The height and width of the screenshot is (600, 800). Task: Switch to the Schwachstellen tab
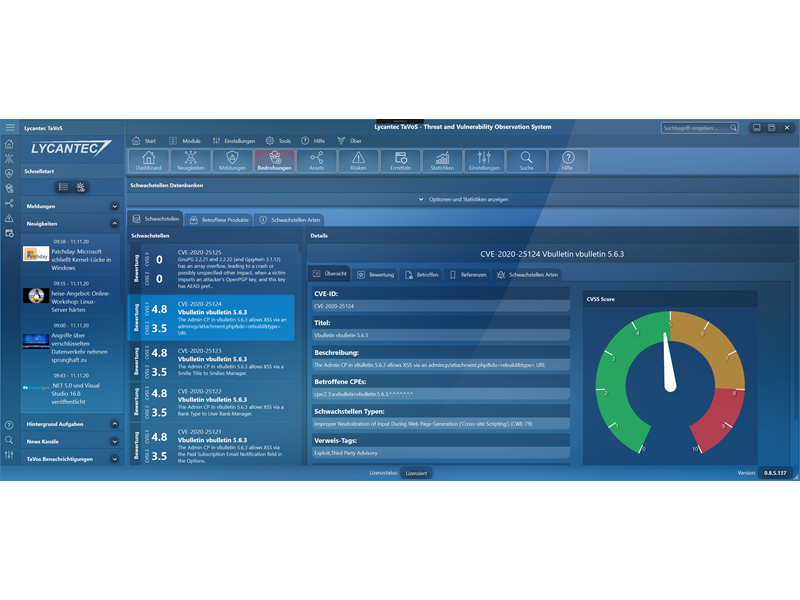tap(156, 219)
